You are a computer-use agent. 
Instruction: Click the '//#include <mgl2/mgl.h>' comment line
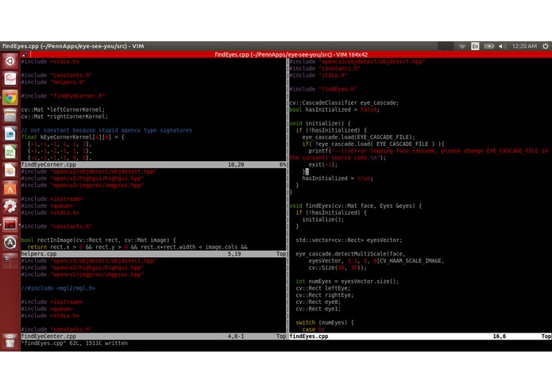tap(58, 288)
